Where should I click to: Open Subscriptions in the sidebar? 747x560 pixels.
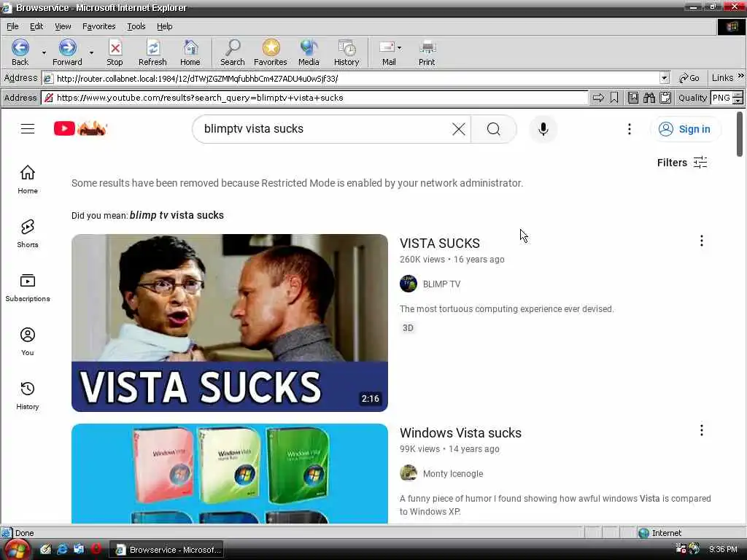[28, 287]
